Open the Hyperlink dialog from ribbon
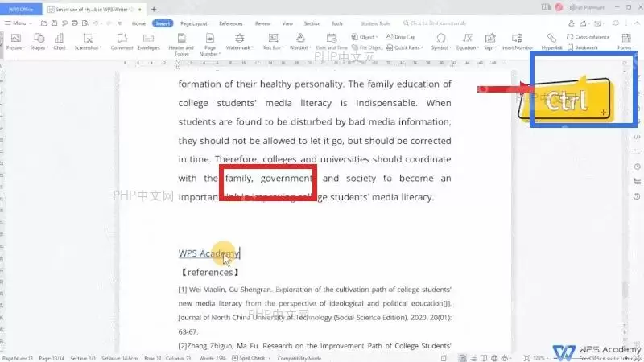 tap(551, 42)
